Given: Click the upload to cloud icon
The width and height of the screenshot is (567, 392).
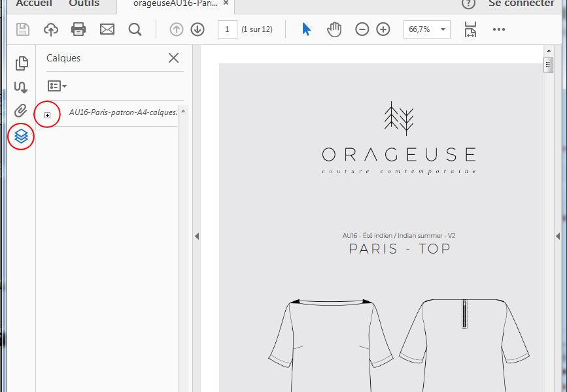Looking at the screenshot, I should (51, 29).
